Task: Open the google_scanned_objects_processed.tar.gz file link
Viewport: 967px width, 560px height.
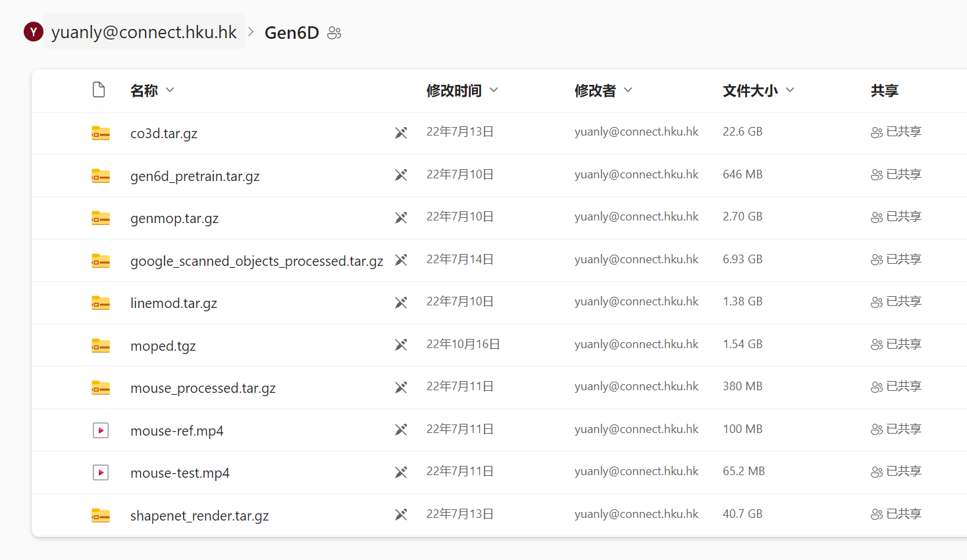Action: (257, 261)
